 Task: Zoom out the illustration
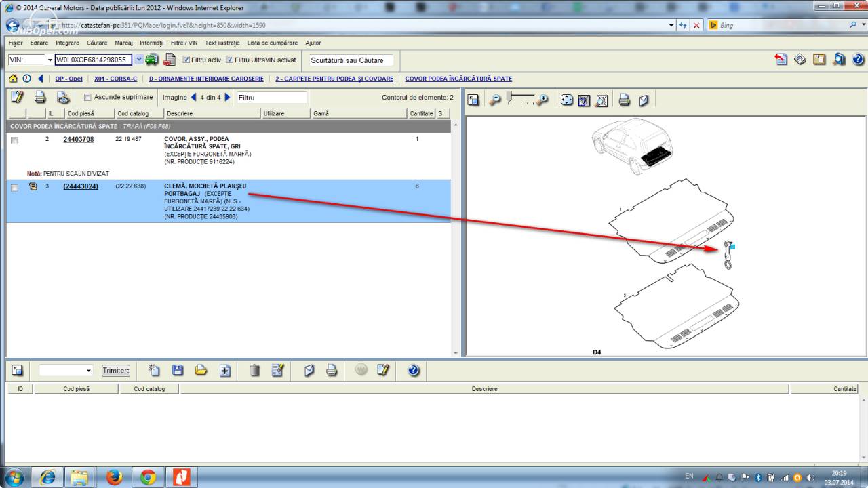pos(496,100)
